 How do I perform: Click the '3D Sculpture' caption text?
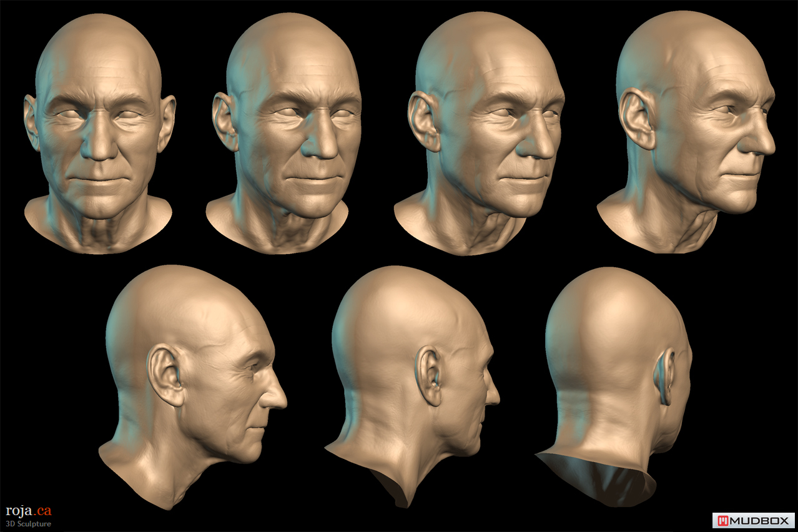(29, 524)
